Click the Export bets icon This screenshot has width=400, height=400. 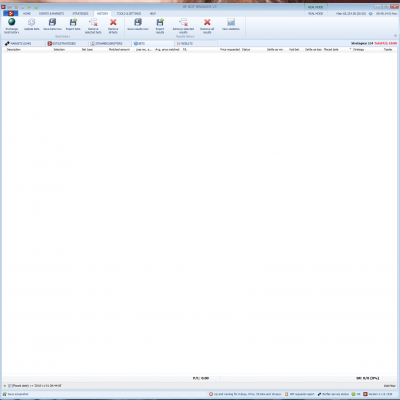(73, 22)
